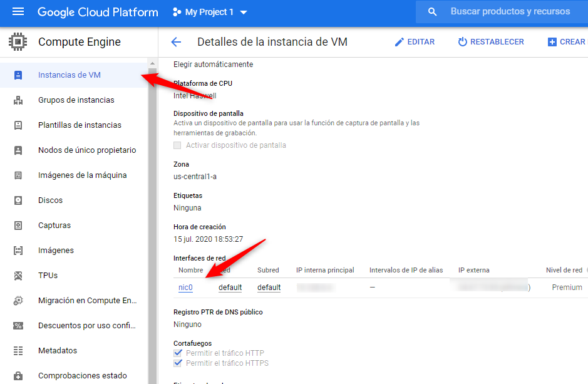
Task: Click the EDITAR button
Action: point(415,42)
